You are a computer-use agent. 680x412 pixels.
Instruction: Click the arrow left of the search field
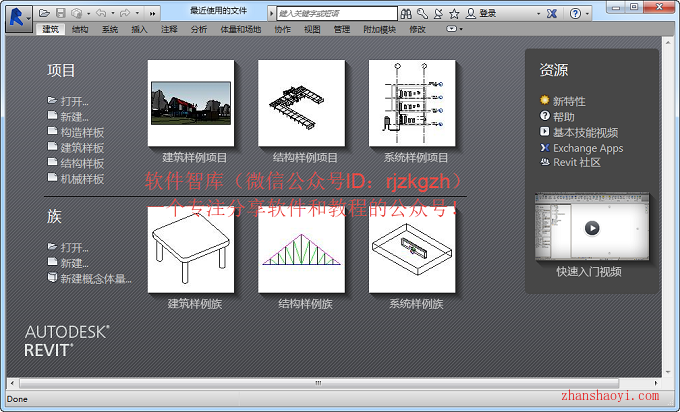point(271,13)
